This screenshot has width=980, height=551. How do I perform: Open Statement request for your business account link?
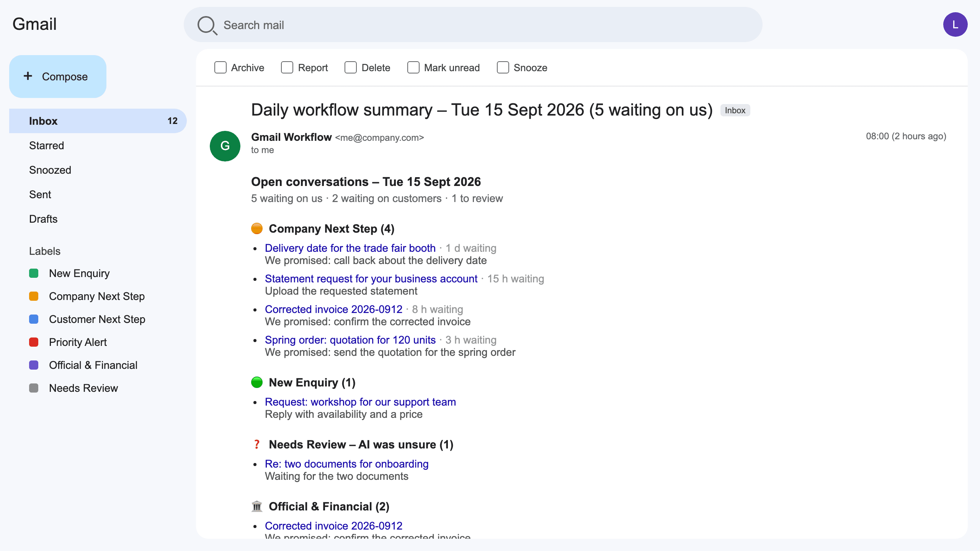click(371, 279)
